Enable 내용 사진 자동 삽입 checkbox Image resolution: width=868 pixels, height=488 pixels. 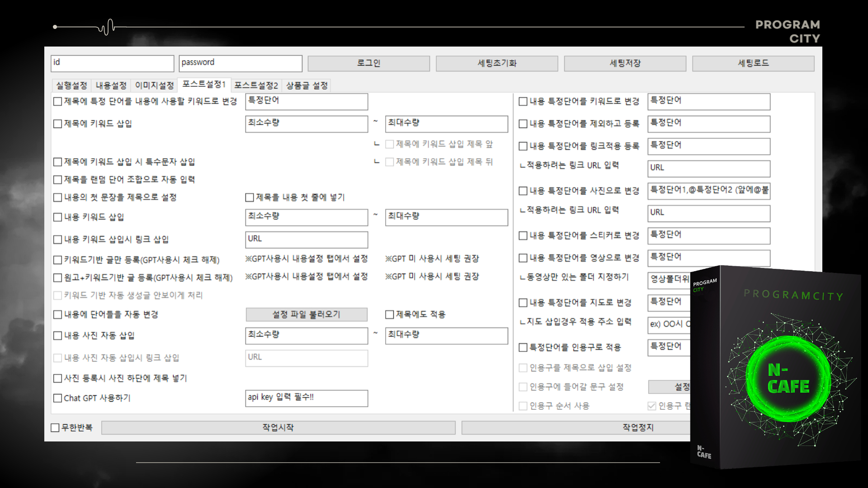pyautogui.click(x=57, y=336)
